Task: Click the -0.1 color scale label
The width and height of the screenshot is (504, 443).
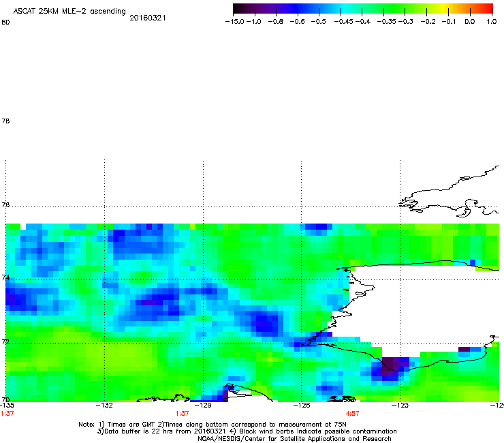Action: (x=449, y=22)
